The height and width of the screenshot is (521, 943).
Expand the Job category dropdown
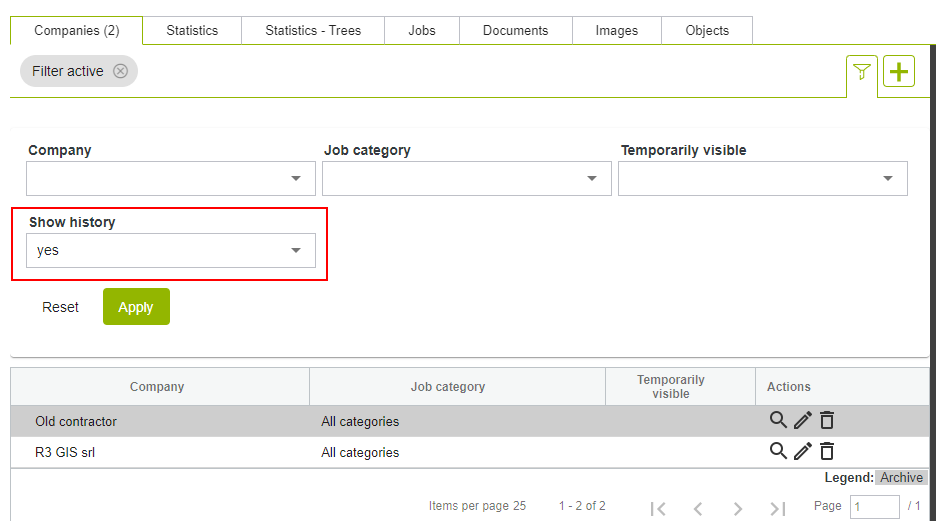point(466,179)
